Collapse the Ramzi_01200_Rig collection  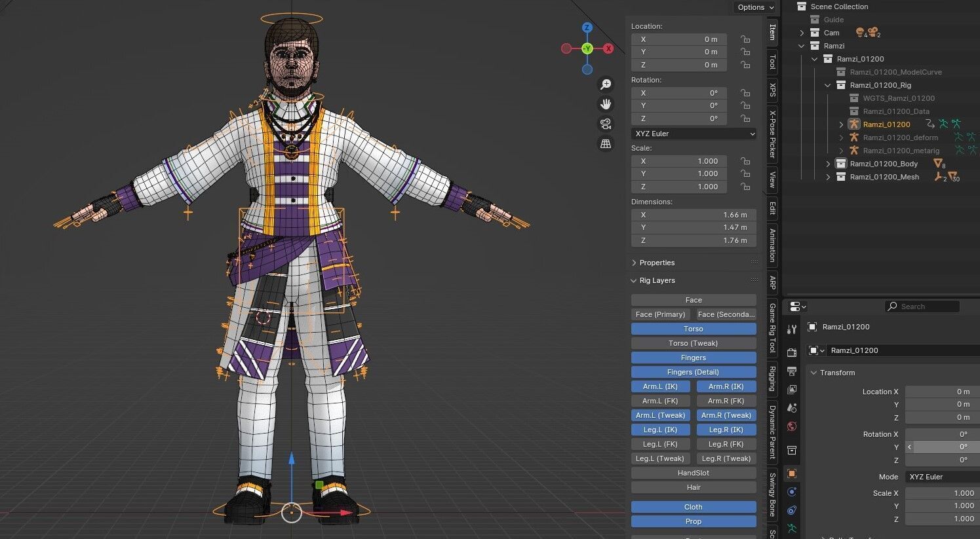point(827,85)
